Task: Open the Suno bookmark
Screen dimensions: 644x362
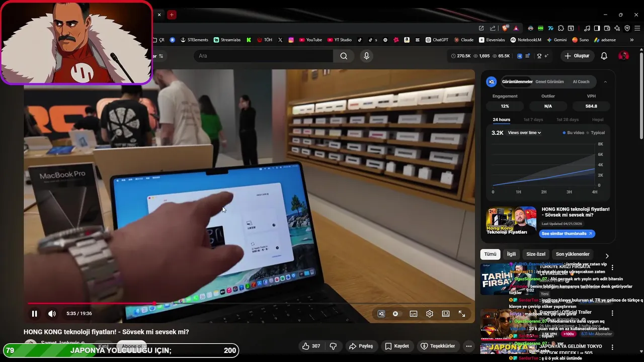Action: (x=580, y=40)
